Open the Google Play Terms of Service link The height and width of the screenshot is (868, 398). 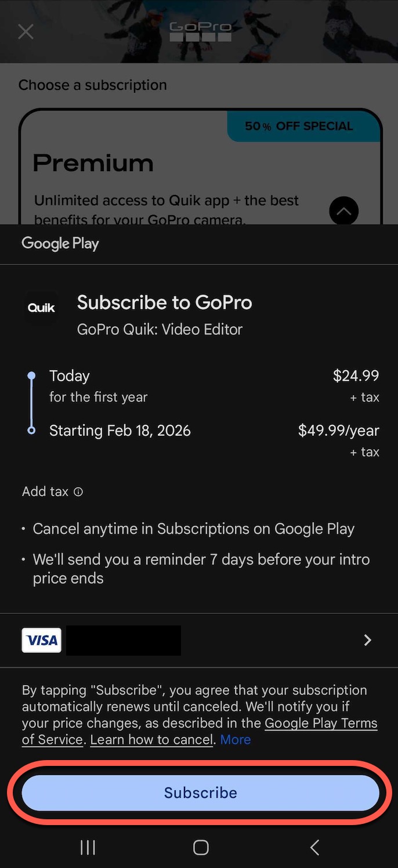coord(321,724)
